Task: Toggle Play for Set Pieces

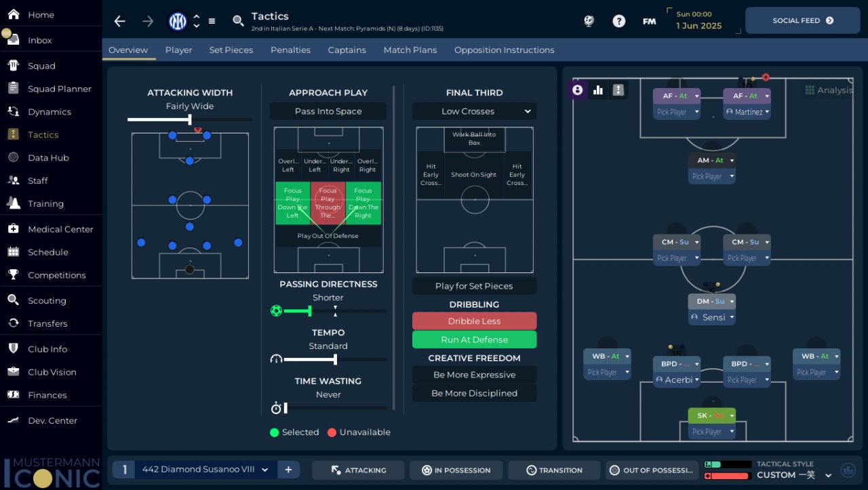Action: (474, 286)
